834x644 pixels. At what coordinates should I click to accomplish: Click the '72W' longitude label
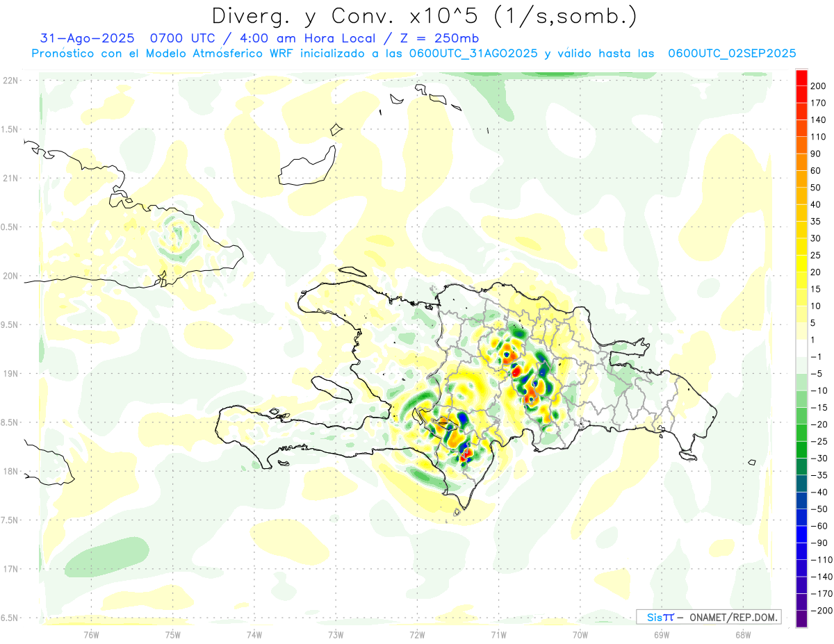point(417,635)
